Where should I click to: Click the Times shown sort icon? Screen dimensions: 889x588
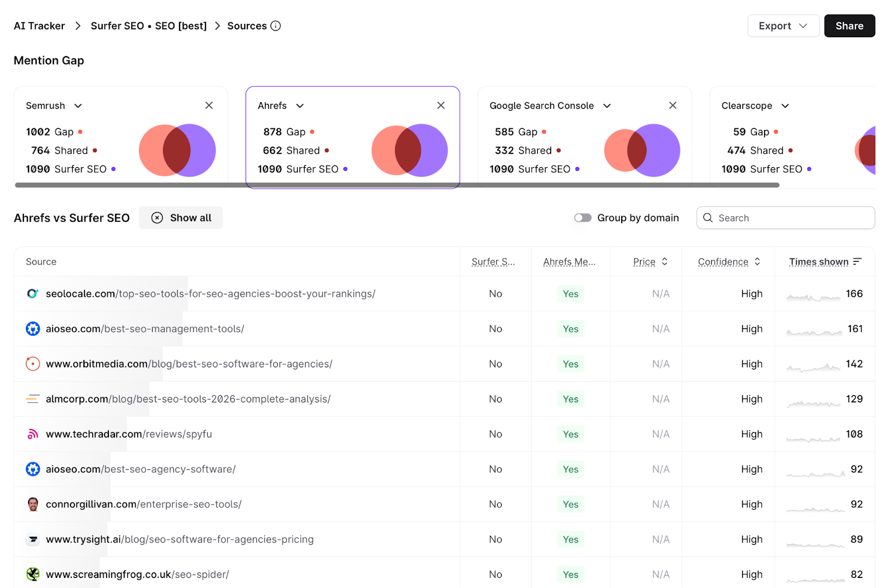point(857,261)
